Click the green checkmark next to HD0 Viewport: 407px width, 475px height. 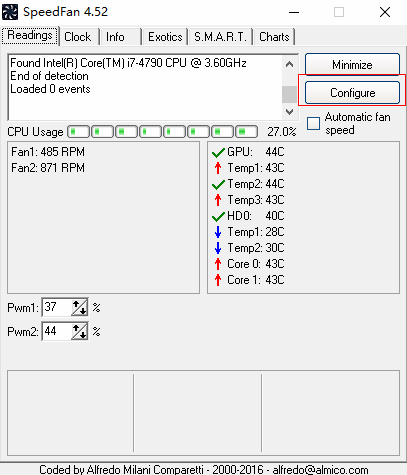[x=218, y=217]
